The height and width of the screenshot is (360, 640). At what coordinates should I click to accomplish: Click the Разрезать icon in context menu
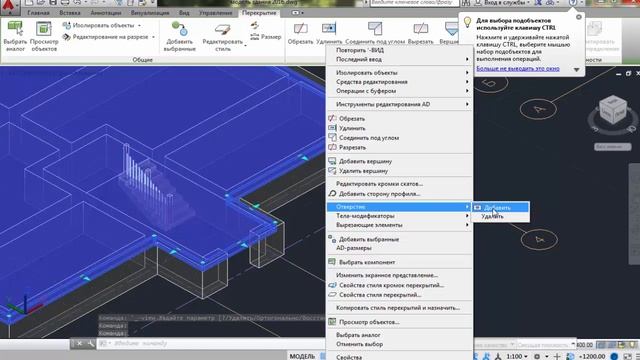pos(332,147)
